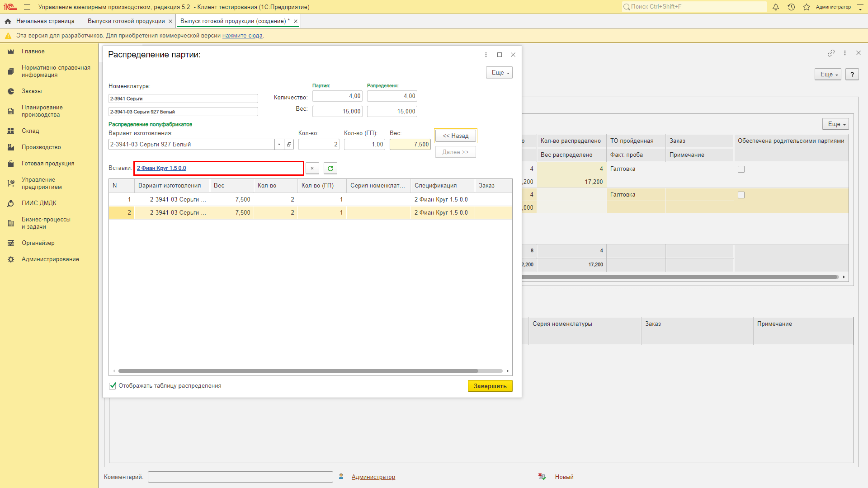Click the Вес input with value 7,500
This screenshot has height=488, width=868.
click(410, 145)
